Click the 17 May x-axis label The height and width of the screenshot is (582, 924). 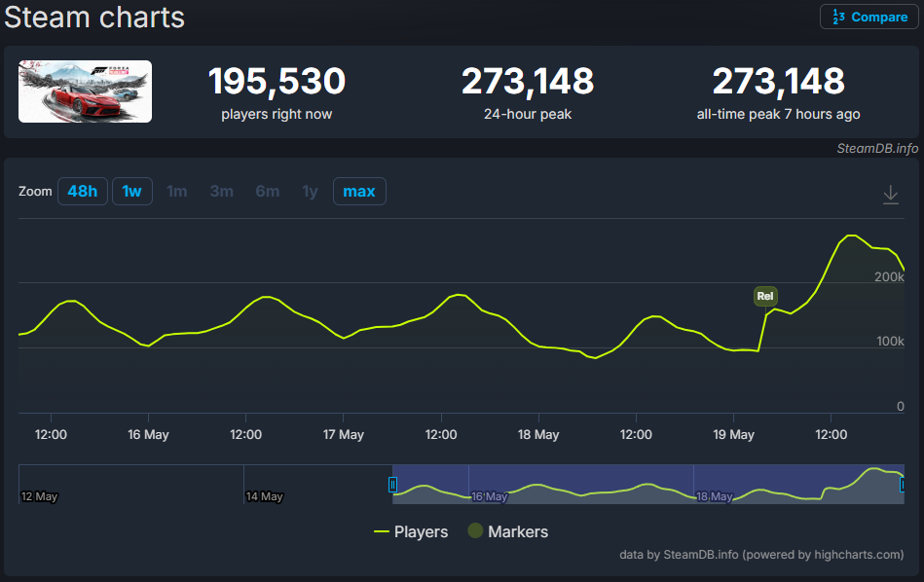[344, 435]
